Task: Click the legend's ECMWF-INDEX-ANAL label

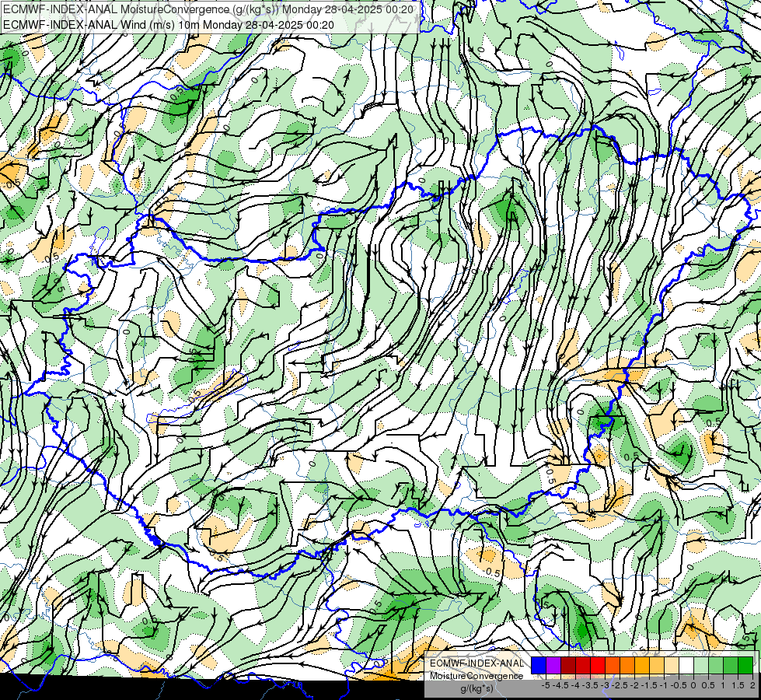Action: pyautogui.click(x=476, y=663)
